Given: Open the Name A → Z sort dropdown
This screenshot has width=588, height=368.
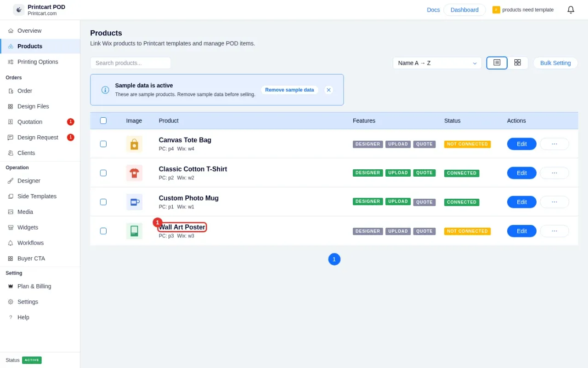Looking at the screenshot, I should 437,63.
